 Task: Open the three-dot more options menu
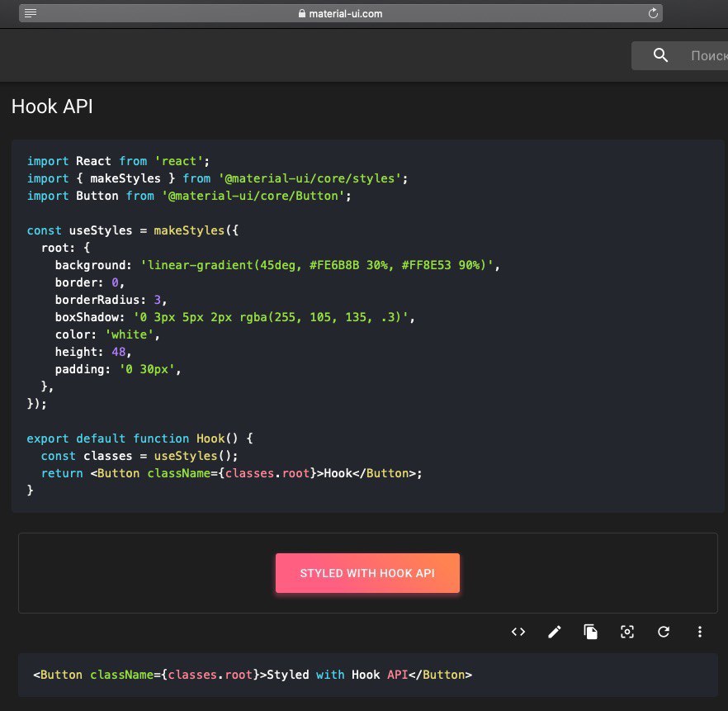point(700,632)
